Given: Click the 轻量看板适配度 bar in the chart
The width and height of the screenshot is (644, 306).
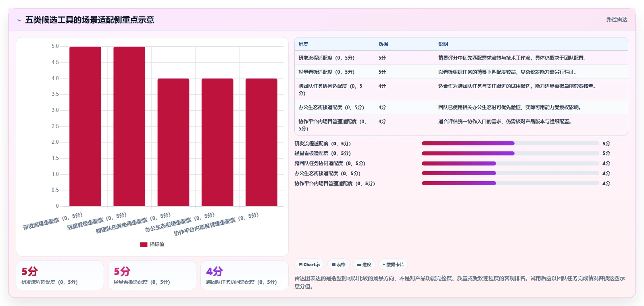Looking at the screenshot, I should 129,126.
